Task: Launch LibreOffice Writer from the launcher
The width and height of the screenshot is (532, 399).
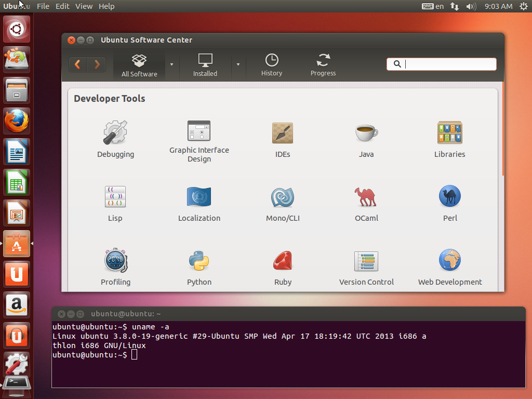Action: 17,152
